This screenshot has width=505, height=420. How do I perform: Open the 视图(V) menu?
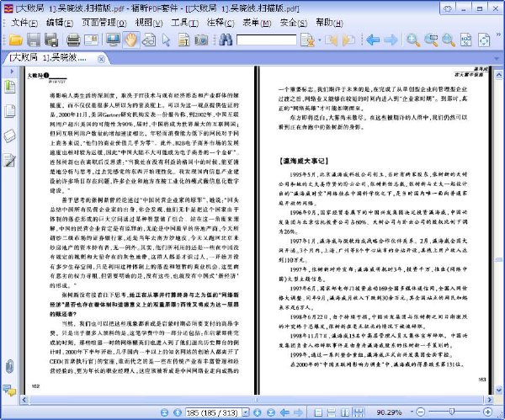coord(149,23)
